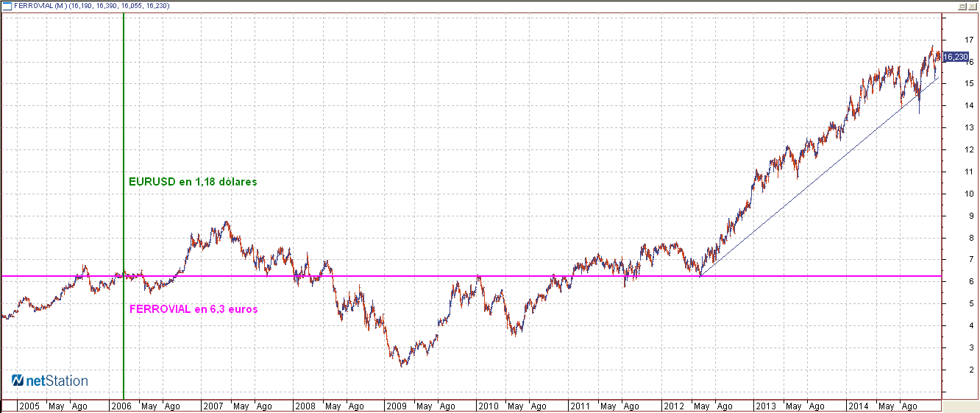Image resolution: width=980 pixels, height=413 pixels.
Task: Click the 2010 year label on the time axis
Action: 489,406
